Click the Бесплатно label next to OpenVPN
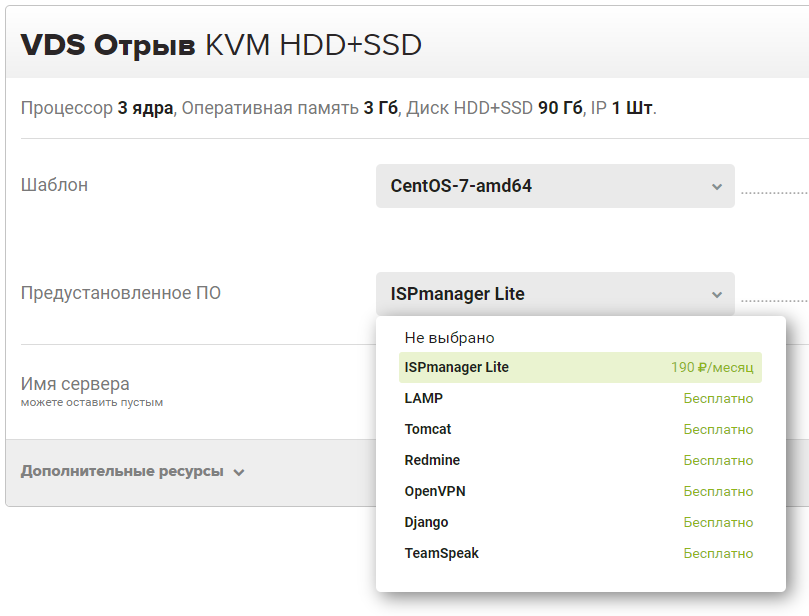Viewport: 809px width, 616px height. [x=718, y=491]
